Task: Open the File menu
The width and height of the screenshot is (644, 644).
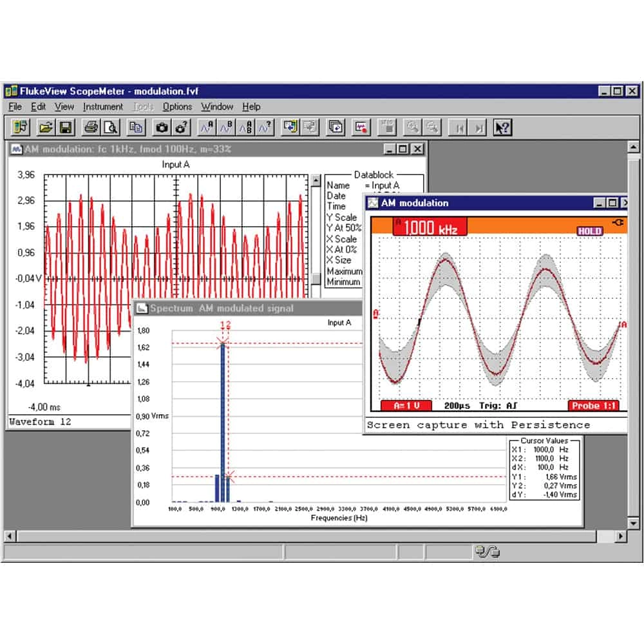Action: pyautogui.click(x=15, y=107)
